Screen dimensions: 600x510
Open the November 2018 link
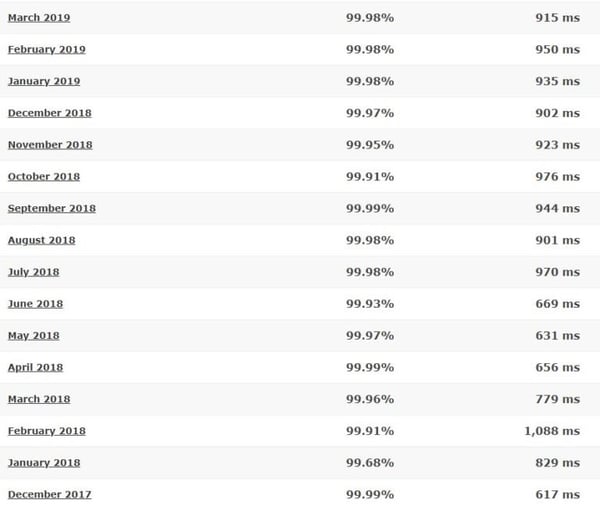50,145
